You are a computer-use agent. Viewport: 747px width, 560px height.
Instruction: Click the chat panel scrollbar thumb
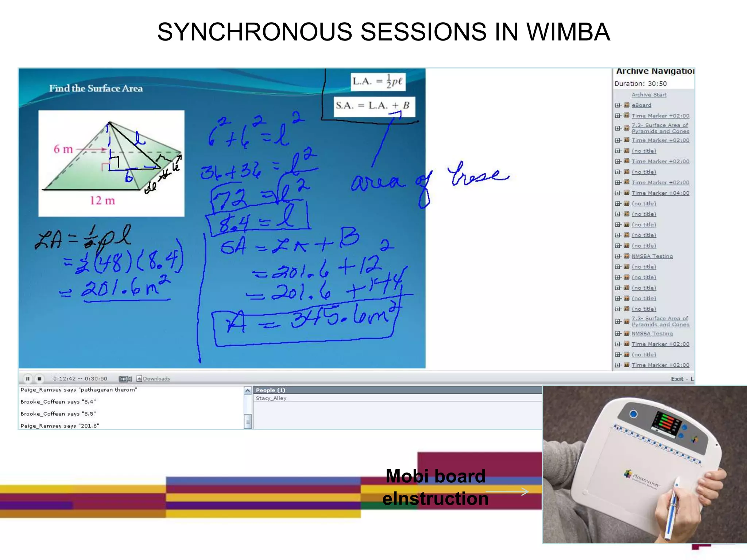248,421
